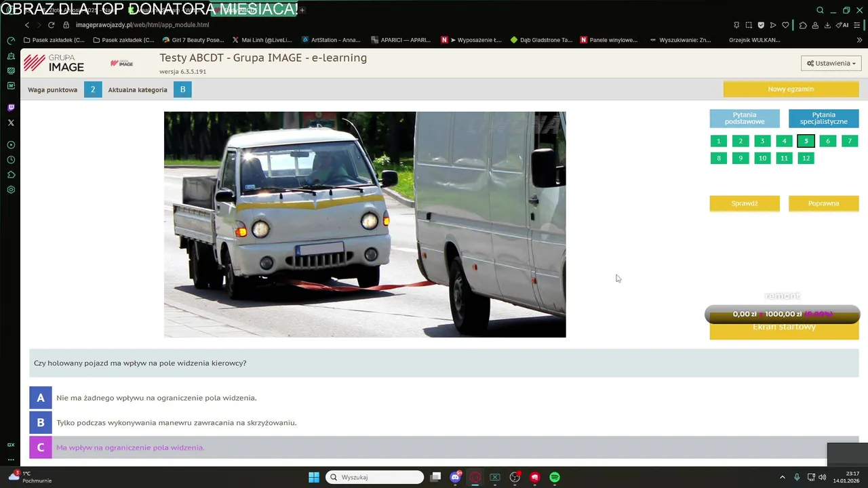Show more bookmarks chevron
Screen dimensions: 868x488
tap(859, 40)
